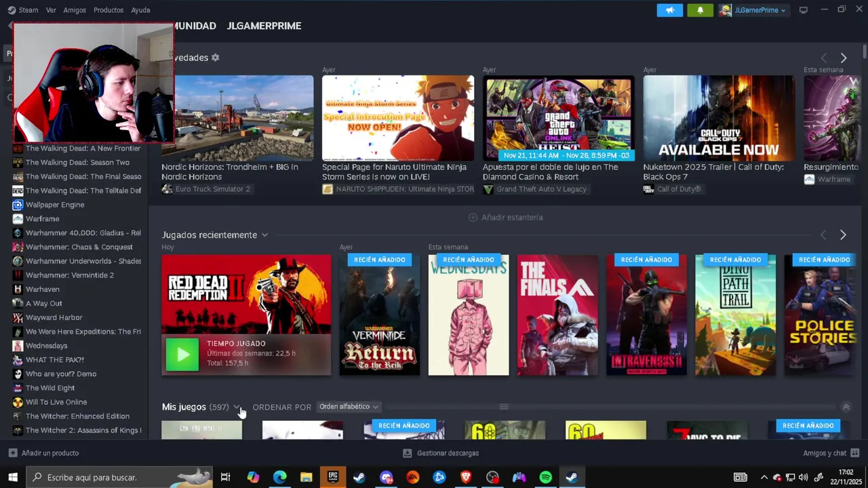This screenshot has width=868, height=488.
Task: Select The Witcher: Enhanced Edition in the list
Action: pos(77,416)
